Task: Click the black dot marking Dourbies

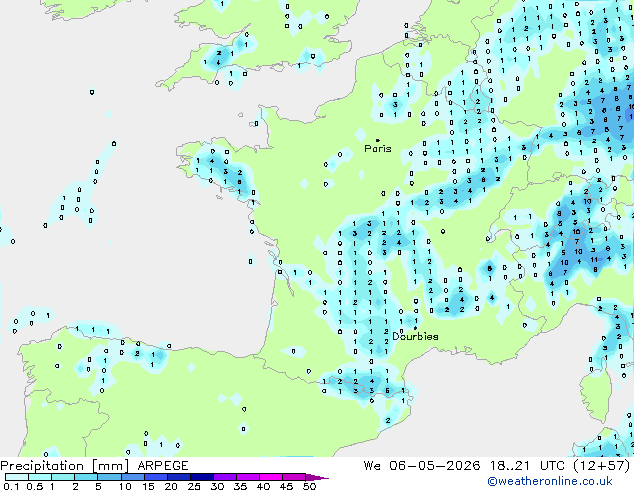Action: [x=415, y=328]
